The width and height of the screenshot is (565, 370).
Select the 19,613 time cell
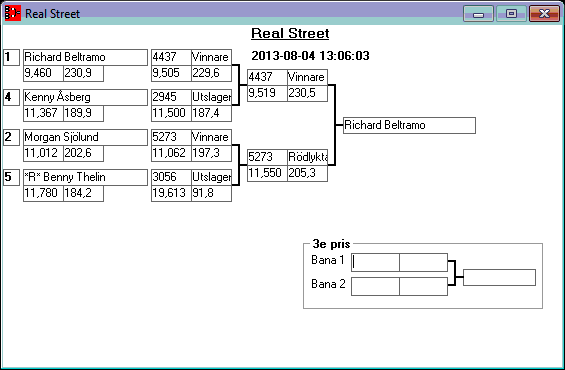(171, 193)
